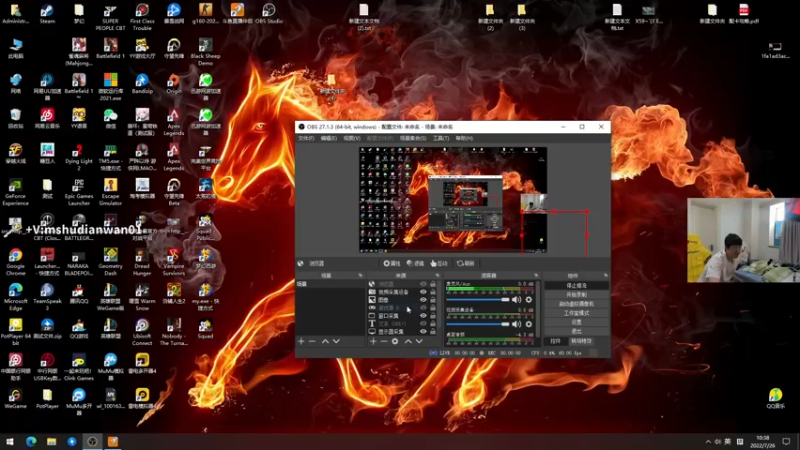Open the 编辑(E) menu in OBS
The height and width of the screenshot is (450, 800).
coord(329,138)
